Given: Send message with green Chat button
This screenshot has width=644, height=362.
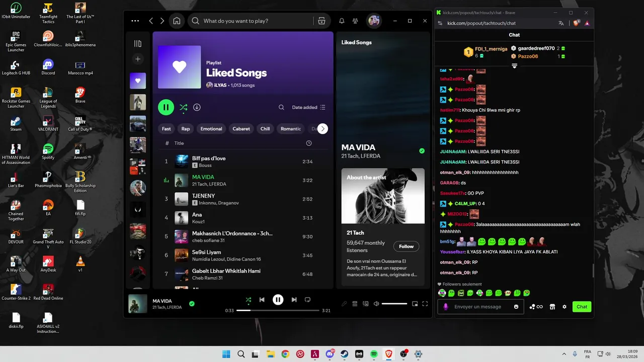Looking at the screenshot, I should 582,307.
